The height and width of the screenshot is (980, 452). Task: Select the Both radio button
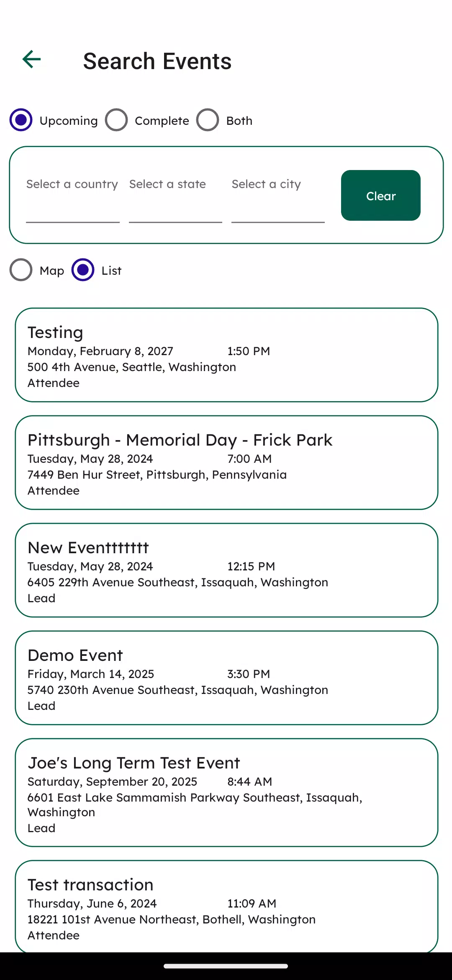point(208,120)
